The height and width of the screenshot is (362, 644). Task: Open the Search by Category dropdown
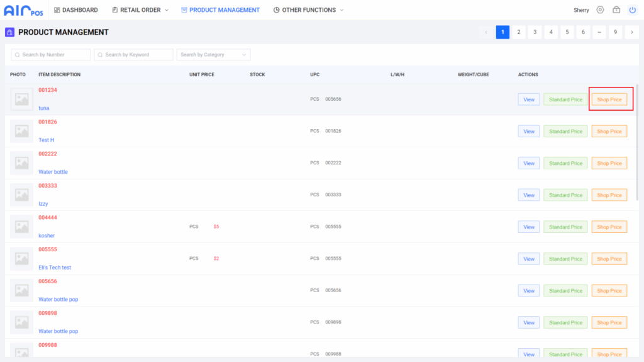click(213, 55)
